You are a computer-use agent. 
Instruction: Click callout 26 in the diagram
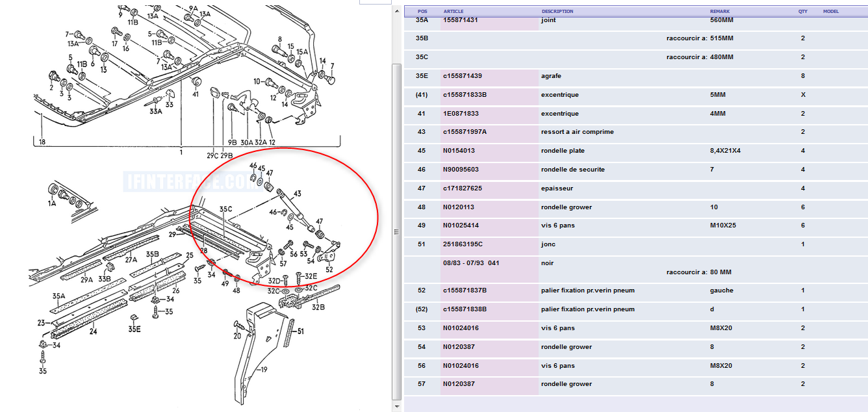[x=175, y=290]
